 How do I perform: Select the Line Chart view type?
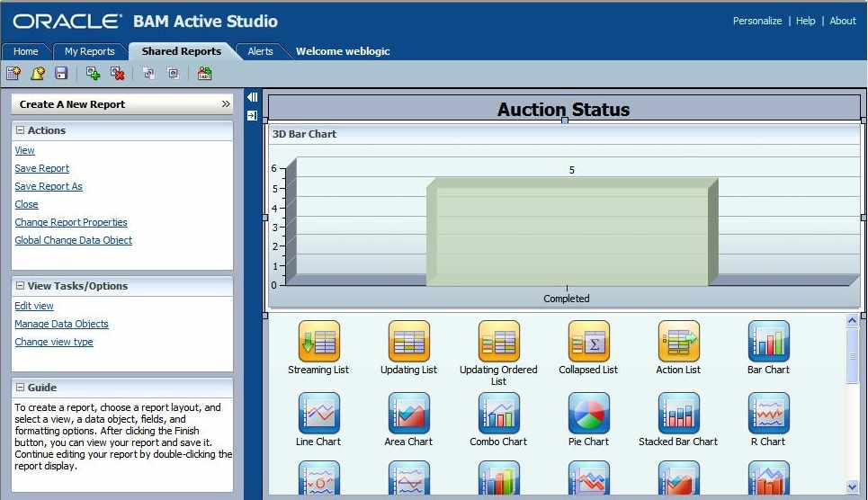pos(318,420)
